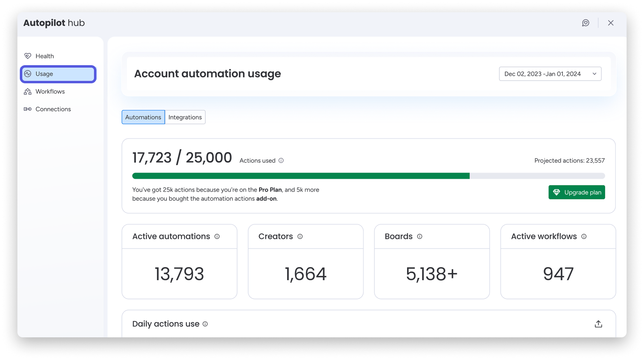Click info icon next to Creators
This screenshot has width=644, height=360.
coord(300,237)
